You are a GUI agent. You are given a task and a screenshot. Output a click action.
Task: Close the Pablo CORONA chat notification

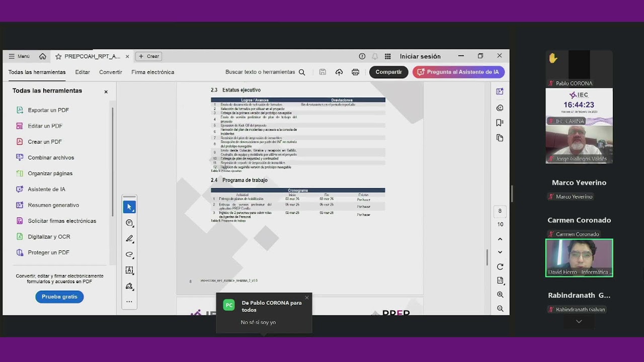(x=307, y=298)
